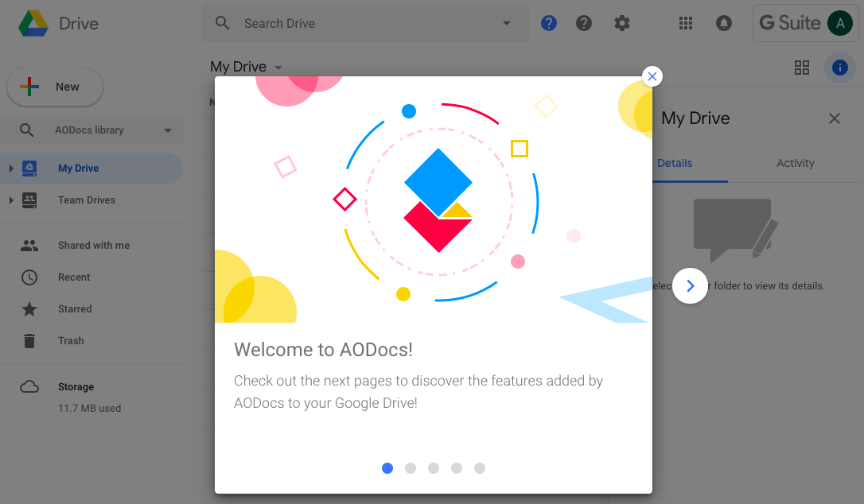Open the grey Help question mark icon

[x=583, y=23]
